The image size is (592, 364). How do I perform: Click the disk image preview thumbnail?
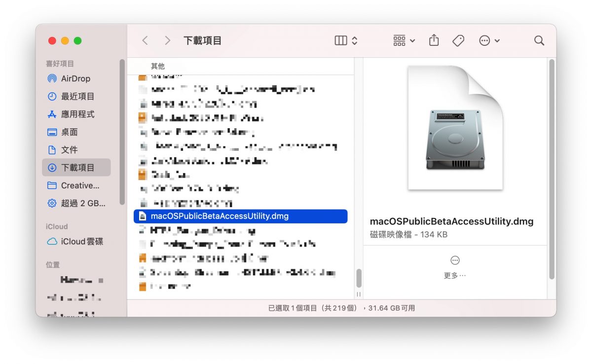click(455, 128)
